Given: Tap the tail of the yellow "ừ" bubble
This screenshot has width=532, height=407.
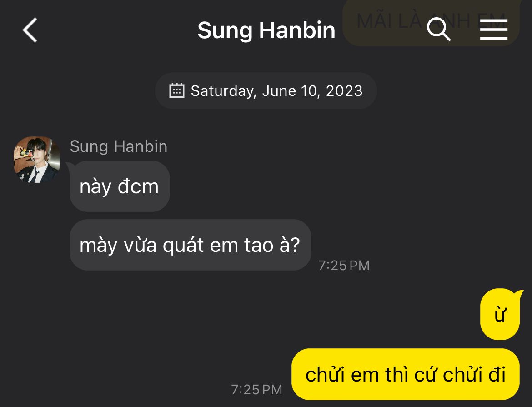Looking at the screenshot, I should 518,293.
